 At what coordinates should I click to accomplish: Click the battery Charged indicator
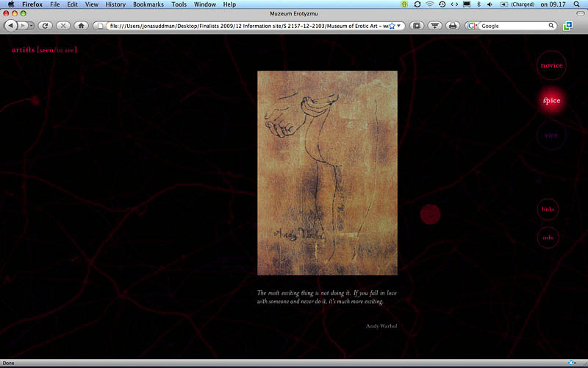(517, 4)
